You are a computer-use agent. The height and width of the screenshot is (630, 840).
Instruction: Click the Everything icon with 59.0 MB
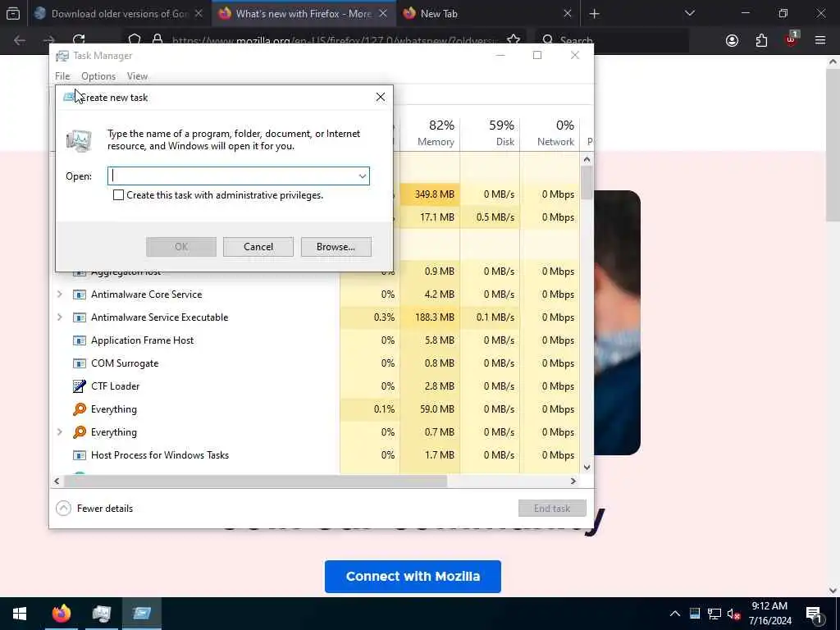pyautogui.click(x=80, y=409)
